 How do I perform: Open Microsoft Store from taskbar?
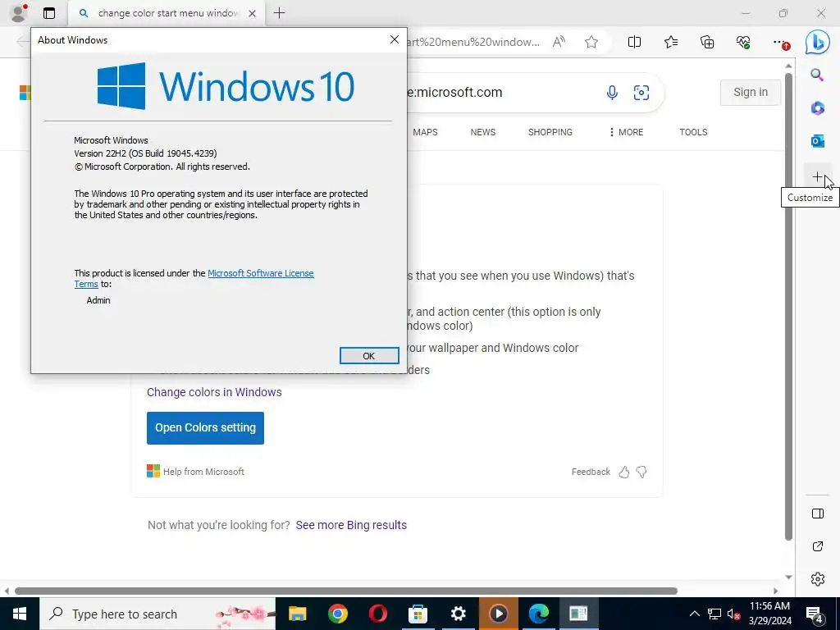(418, 614)
